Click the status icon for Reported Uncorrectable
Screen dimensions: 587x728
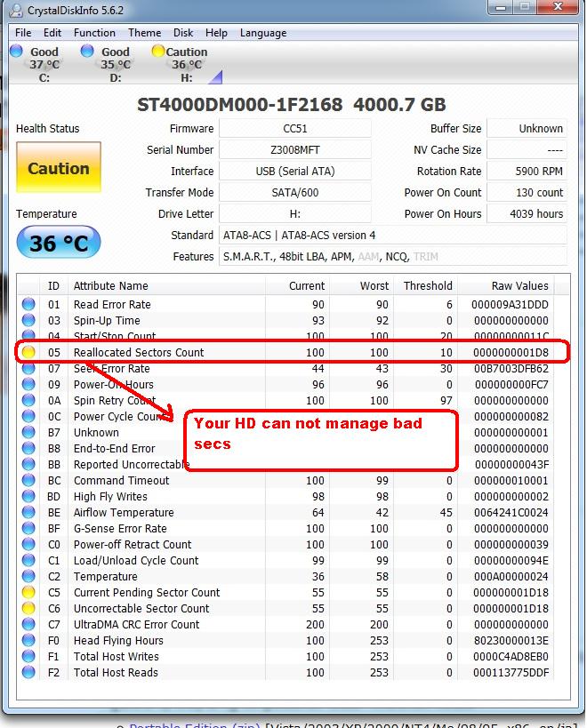point(28,464)
